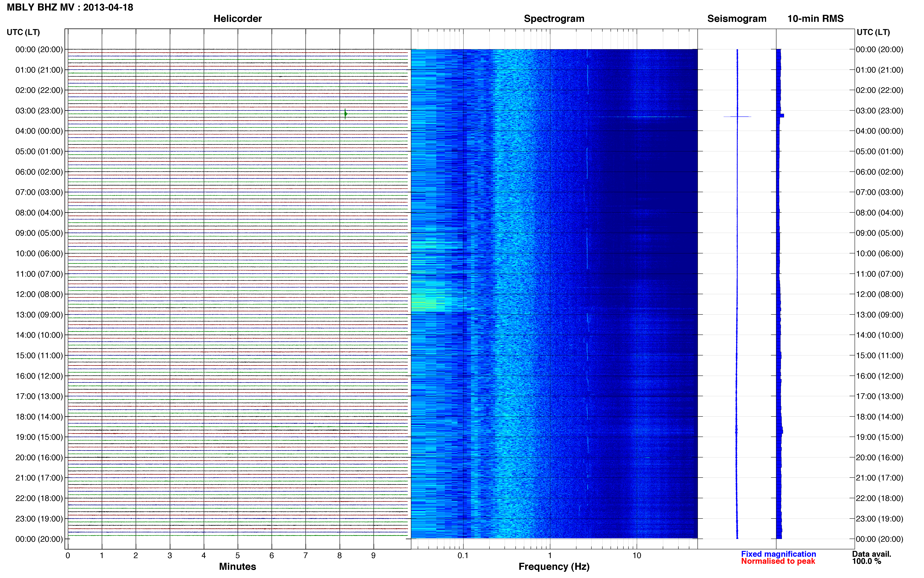The height and width of the screenshot is (578, 924).
Task: Click the "UTC (LT)" label beside the RMS panel
Action: [x=873, y=32]
